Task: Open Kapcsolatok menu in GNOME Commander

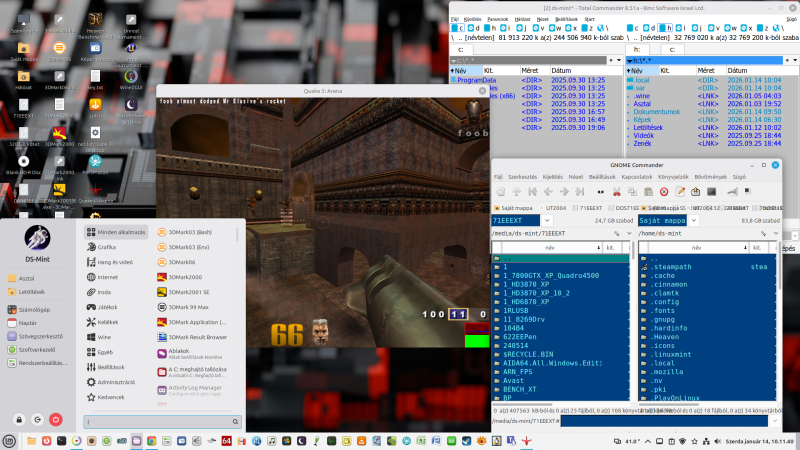Action: [x=637, y=177]
